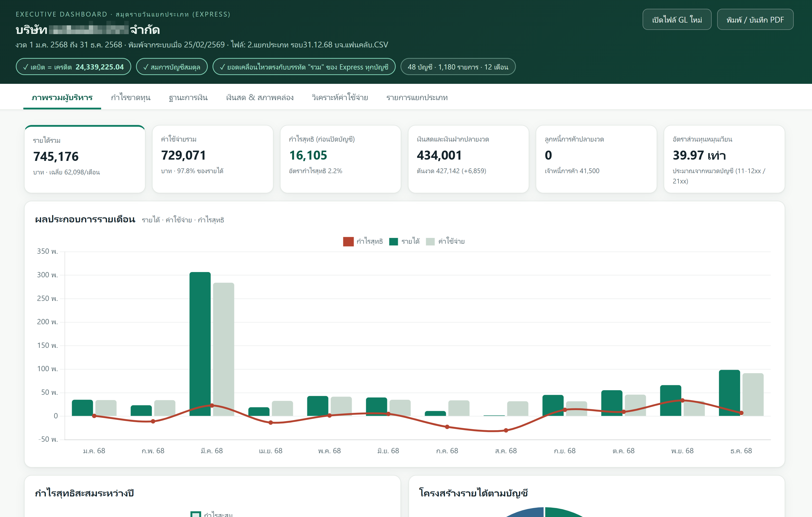Go to the รายการแยกประเภท tab
This screenshot has height=517, width=812.
pos(417,97)
